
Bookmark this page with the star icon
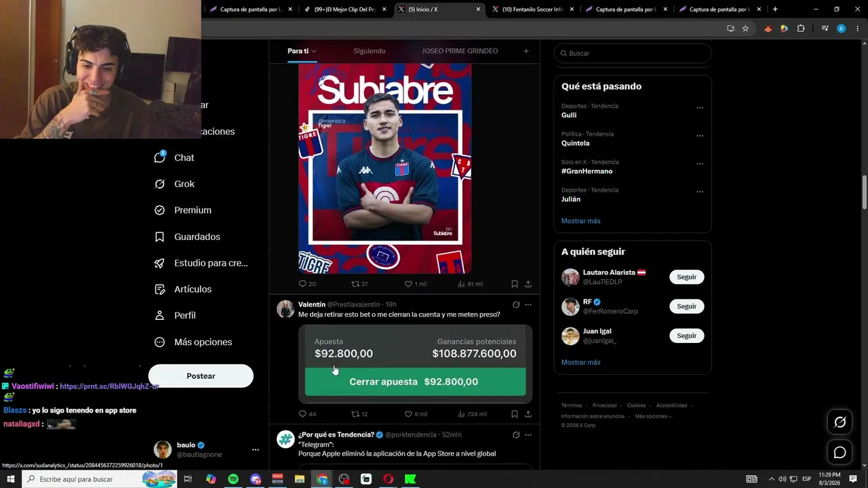[x=745, y=28]
